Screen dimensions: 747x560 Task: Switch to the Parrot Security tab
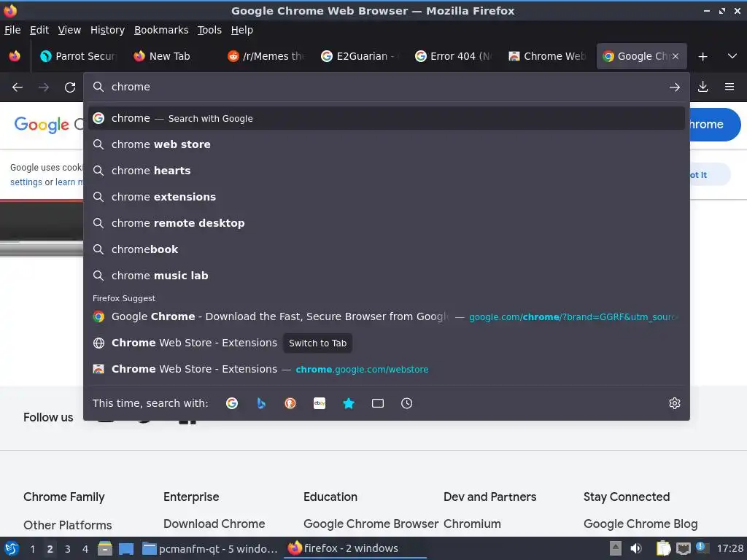79,56
